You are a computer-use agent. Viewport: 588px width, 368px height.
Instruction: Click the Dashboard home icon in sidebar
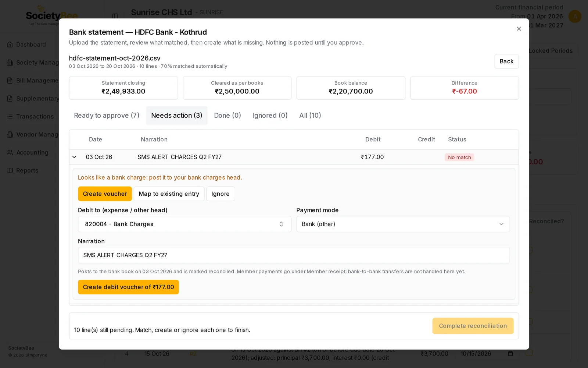10,45
